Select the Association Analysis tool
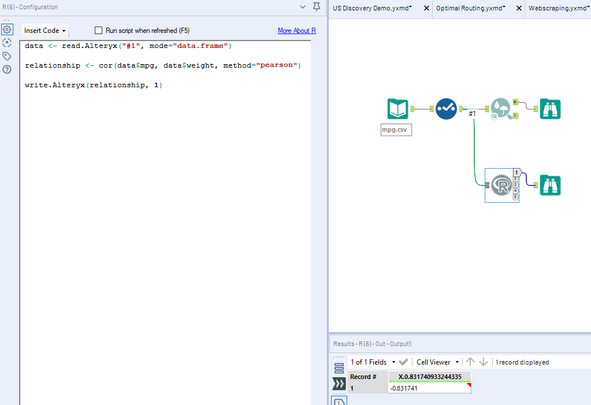591x405 pixels. (x=501, y=109)
